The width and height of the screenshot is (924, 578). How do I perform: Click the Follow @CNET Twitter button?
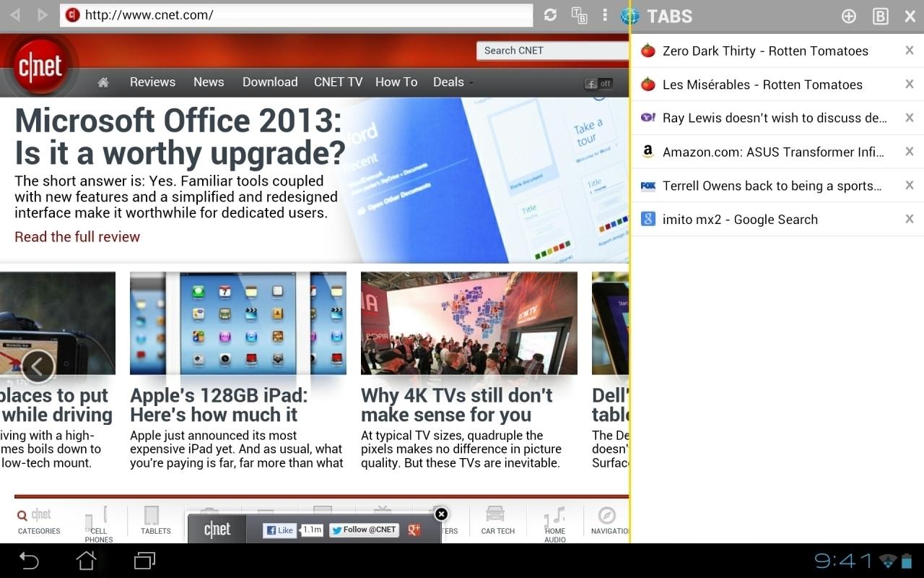364,530
